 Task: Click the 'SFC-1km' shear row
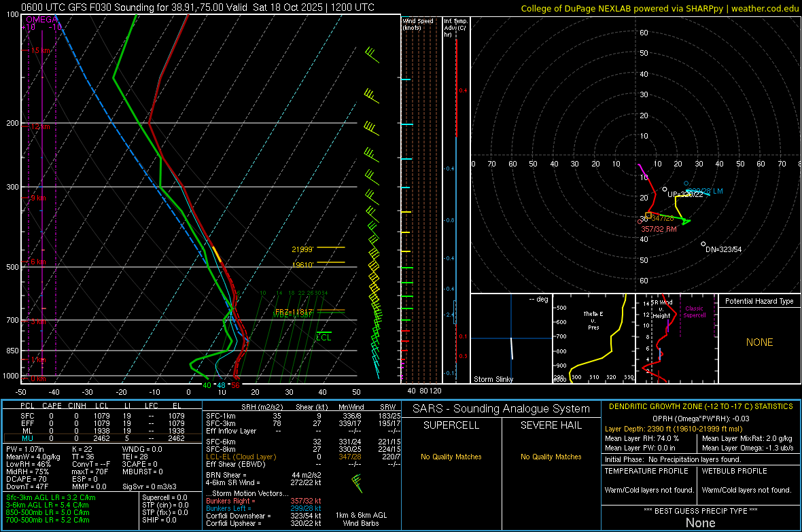(303, 416)
